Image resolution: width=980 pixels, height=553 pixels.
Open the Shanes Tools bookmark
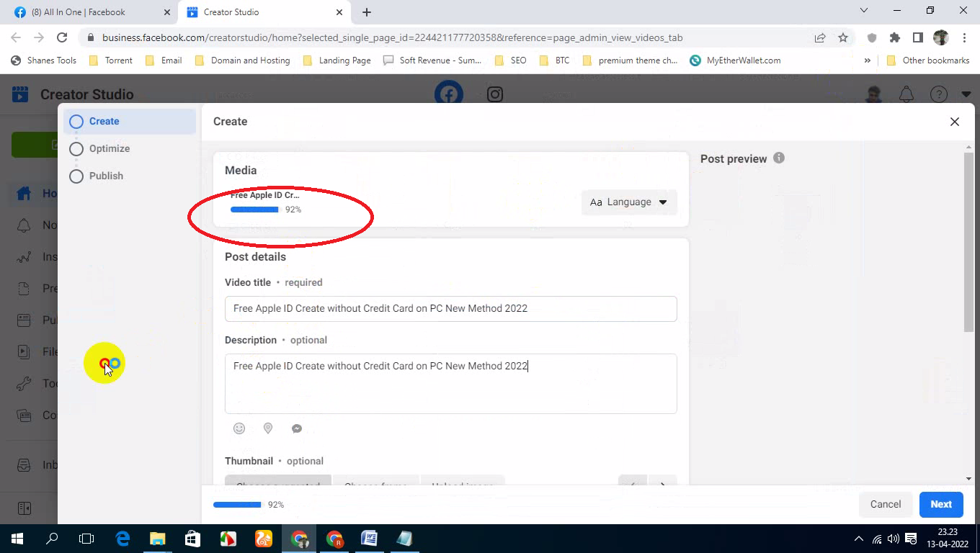pyautogui.click(x=43, y=60)
